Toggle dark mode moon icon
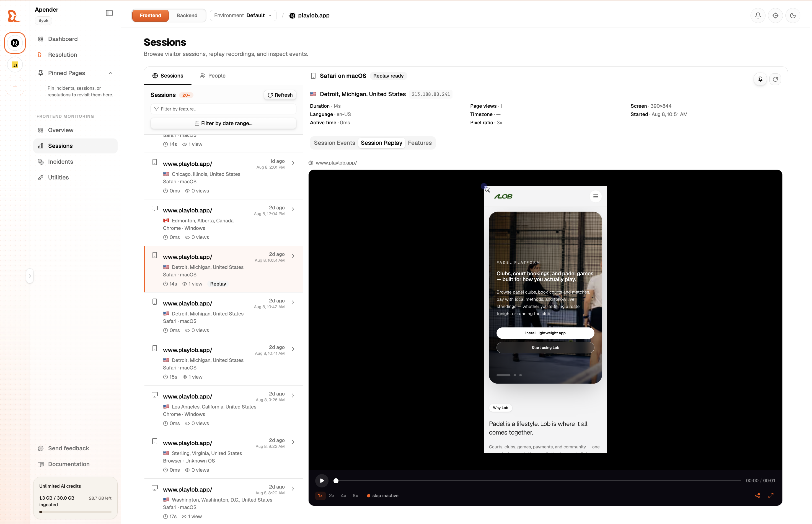The image size is (812, 524). 793,15
